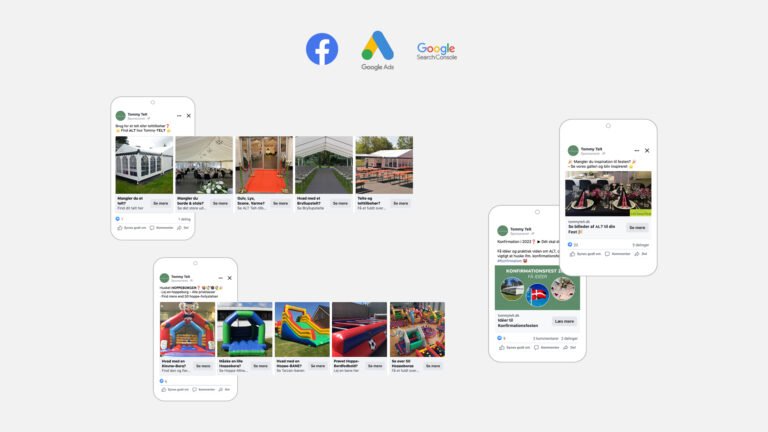Share the Konfirmation post via 'Del'
Screen dimensions: 768x432
[x=569, y=347]
